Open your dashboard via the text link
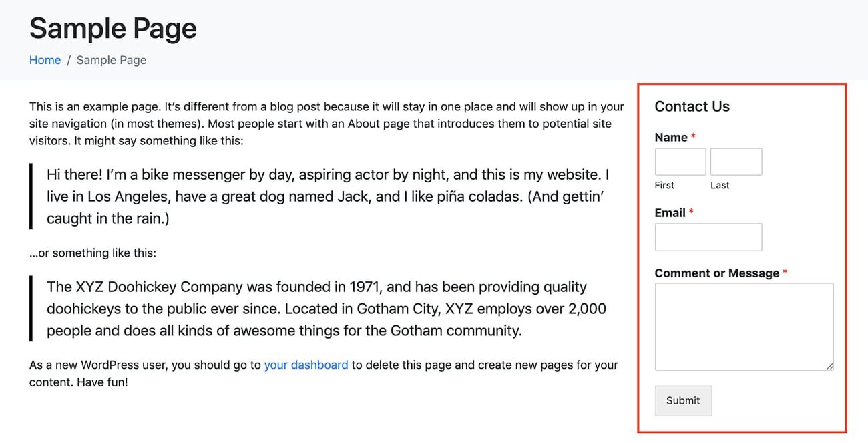 [x=306, y=365]
